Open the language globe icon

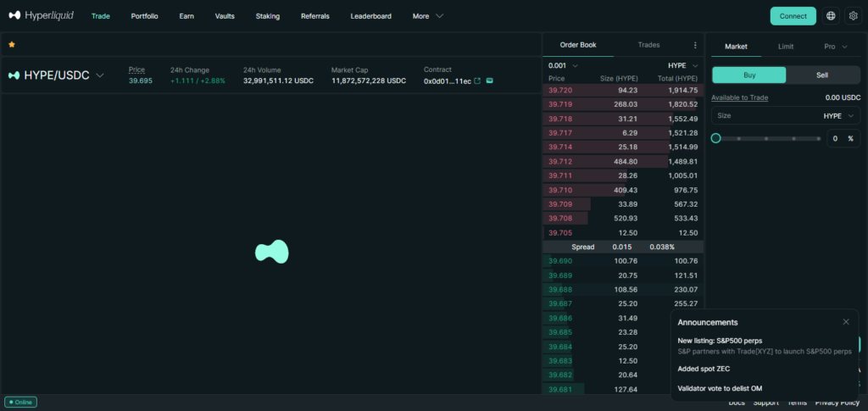pyautogui.click(x=830, y=15)
